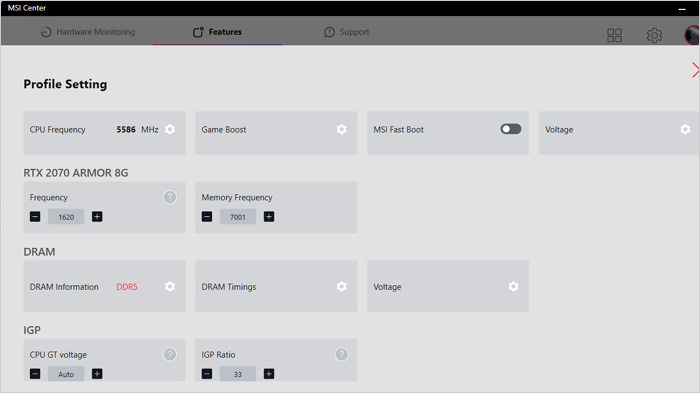Decrease Memory Frequency with minus button
The width and height of the screenshot is (700, 393).
click(x=207, y=217)
